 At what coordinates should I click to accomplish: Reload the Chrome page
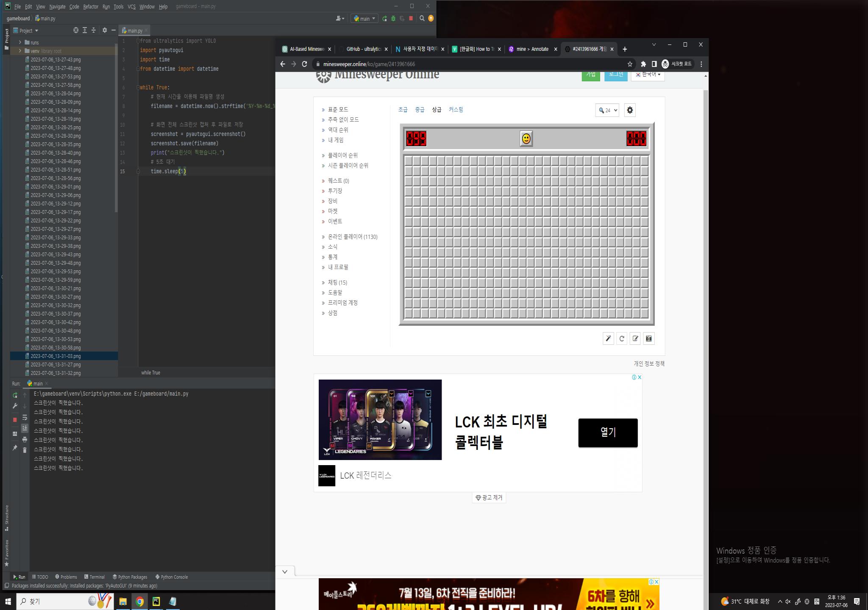click(x=304, y=64)
